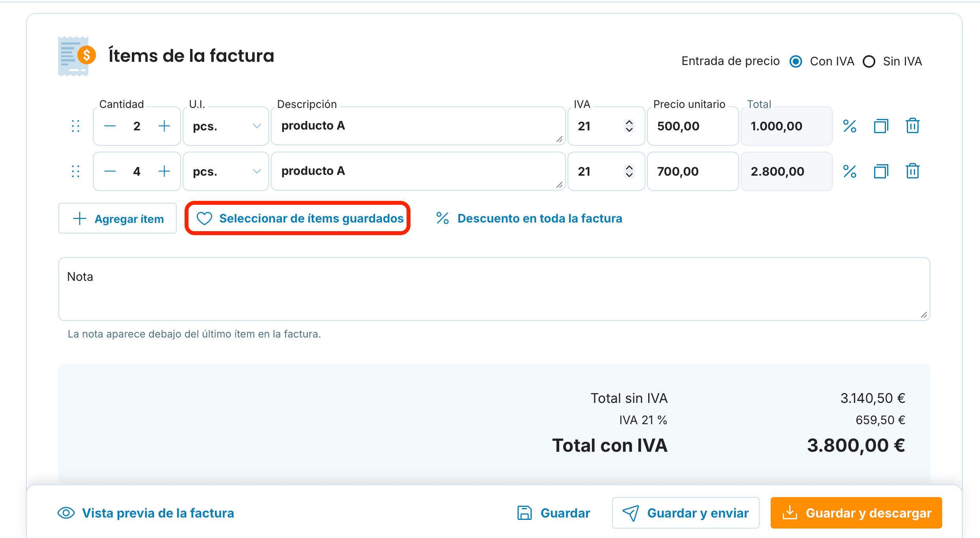This screenshot has width=980, height=538.
Task: Click the Total field showing 2.800,00
Action: pos(787,171)
